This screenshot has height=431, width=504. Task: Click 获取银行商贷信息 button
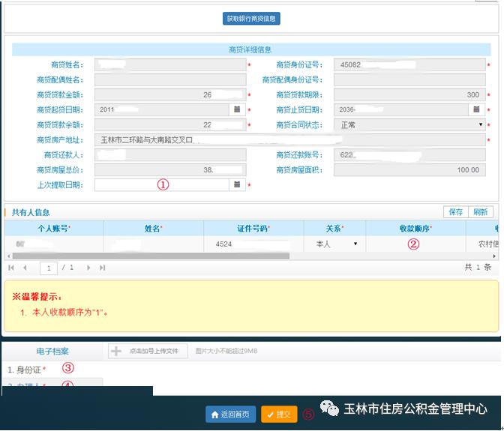click(251, 19)
